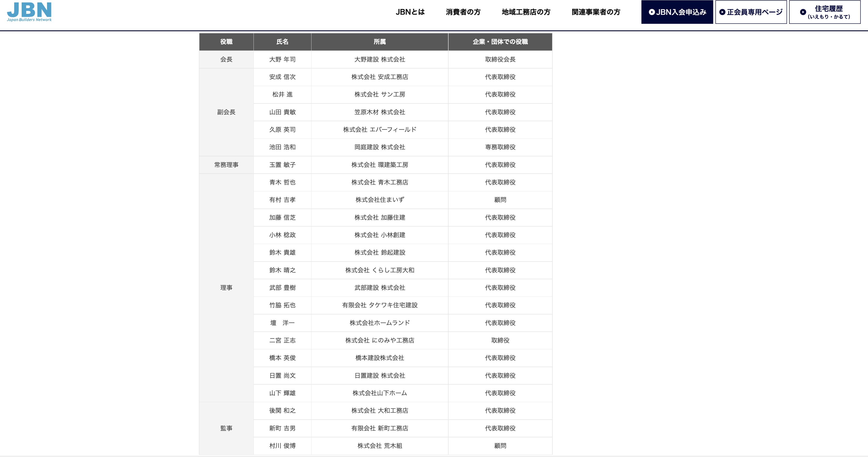
Task: Click the 所属 column header
Action: point(379,42)
